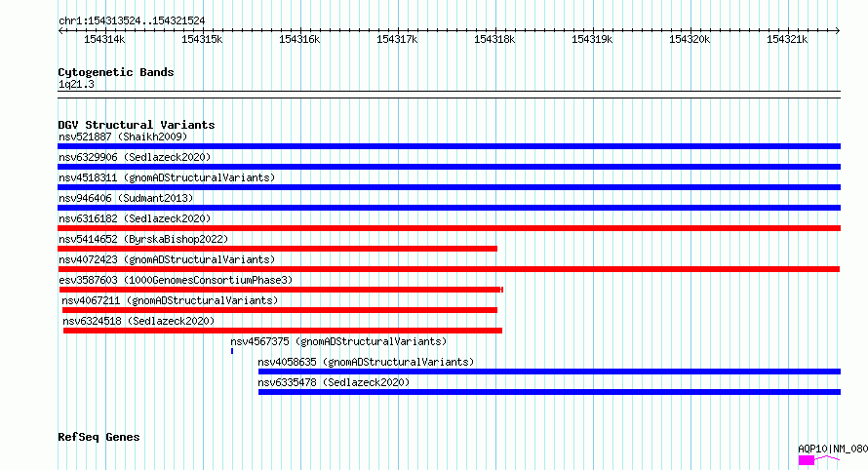Select esv3587603 (1000GenomesConsortiumPhase3) label

click(x=176, y=280)
